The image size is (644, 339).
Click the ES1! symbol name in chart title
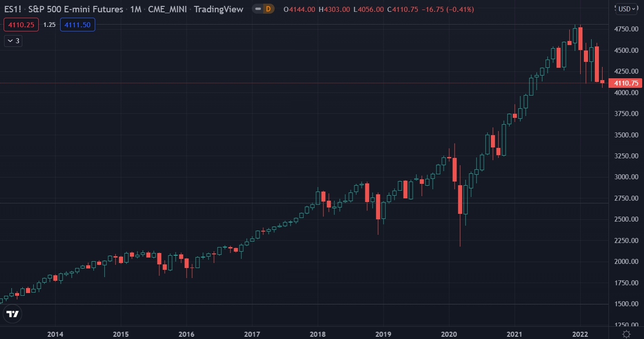click(12, 9)
